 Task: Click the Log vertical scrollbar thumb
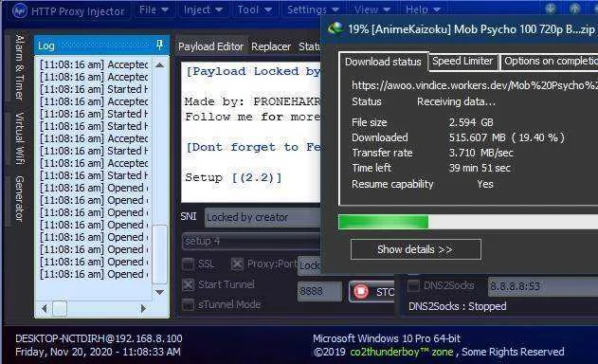(x=160, y=254)
